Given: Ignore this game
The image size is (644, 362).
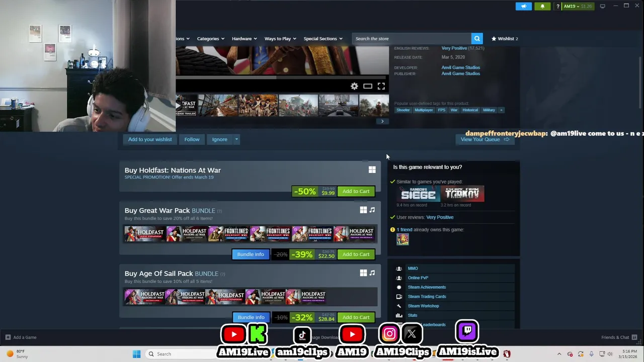Looking at the screenshot, I should (219, 139).
